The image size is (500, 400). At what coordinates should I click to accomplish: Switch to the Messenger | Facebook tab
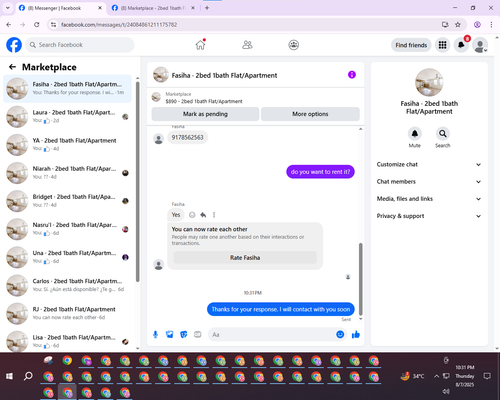coord(60,8)
